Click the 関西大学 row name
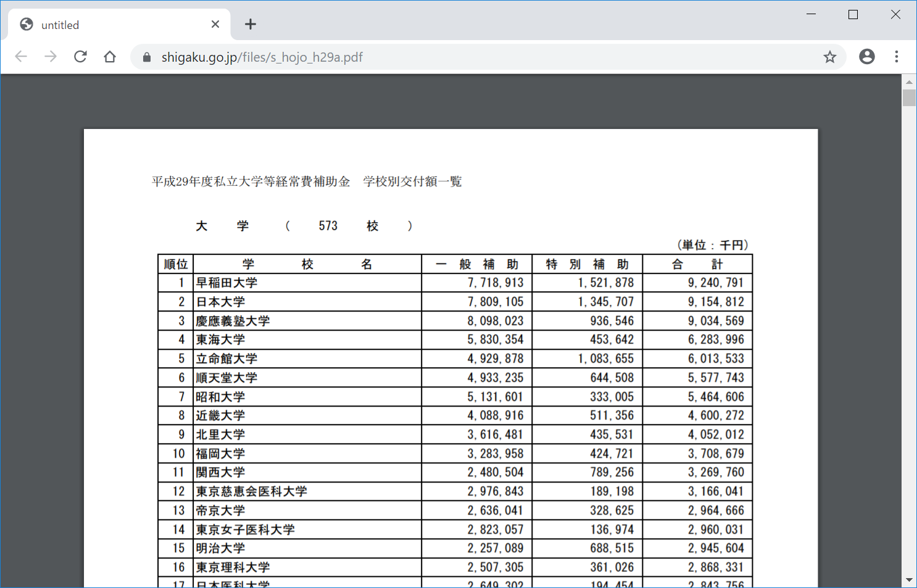This screenshot has height=588, width=917. (x=220, y=472)
